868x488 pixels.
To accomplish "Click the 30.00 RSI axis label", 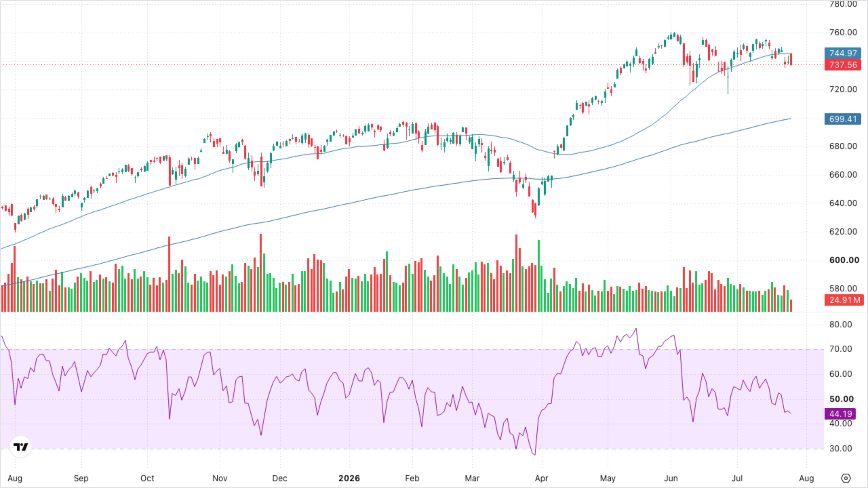I will pos(841,449).
